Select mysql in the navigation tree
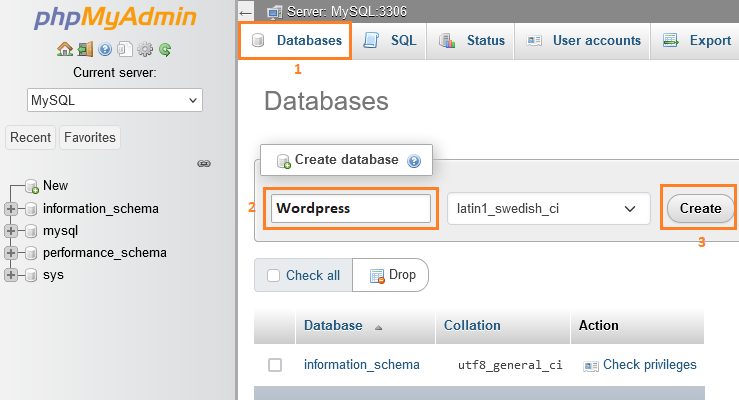 coord(60,231)
